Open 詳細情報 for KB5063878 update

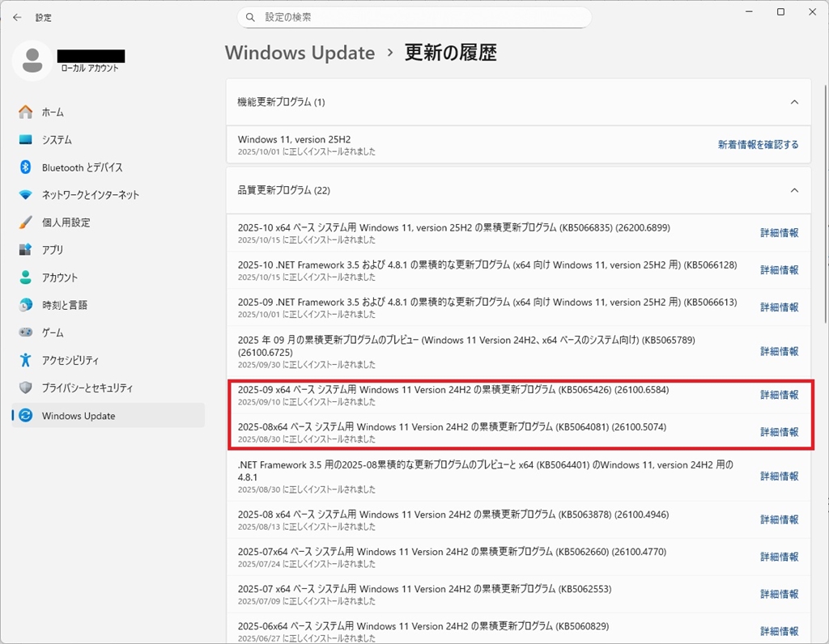coord(780,519)
